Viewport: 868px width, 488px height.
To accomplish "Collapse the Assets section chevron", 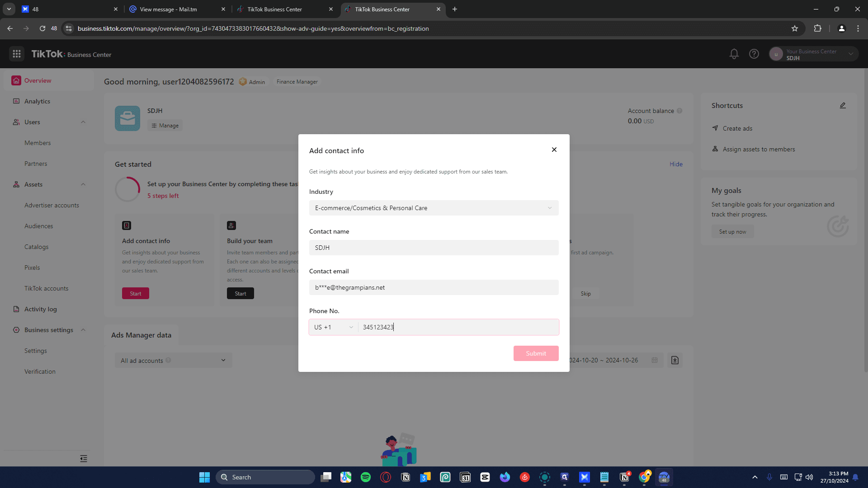I will coord(83,184).
